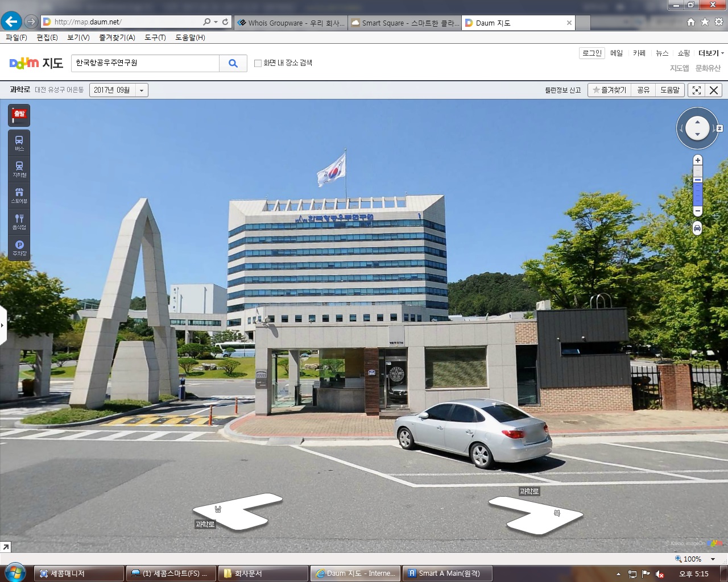Select the 출발 flag icon in sidebar
This screenshot has width=728, height=582.
click(19, 115)
